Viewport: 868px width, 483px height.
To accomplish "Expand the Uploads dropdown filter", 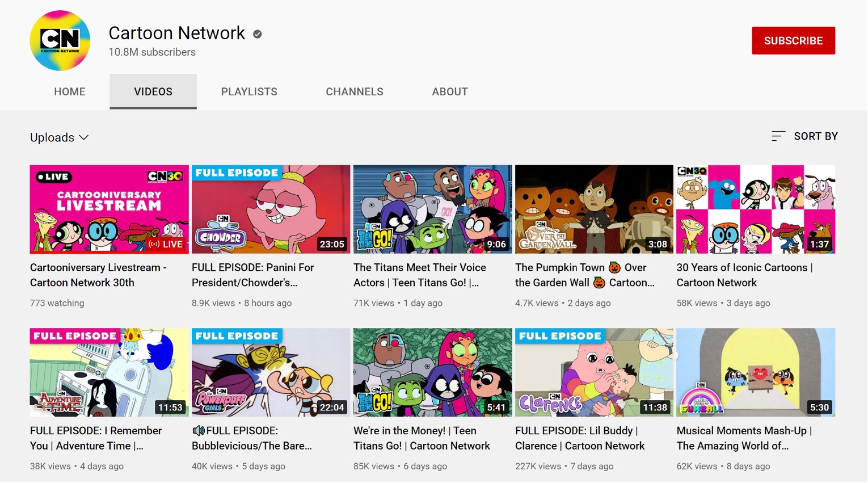I will [59, 137].
